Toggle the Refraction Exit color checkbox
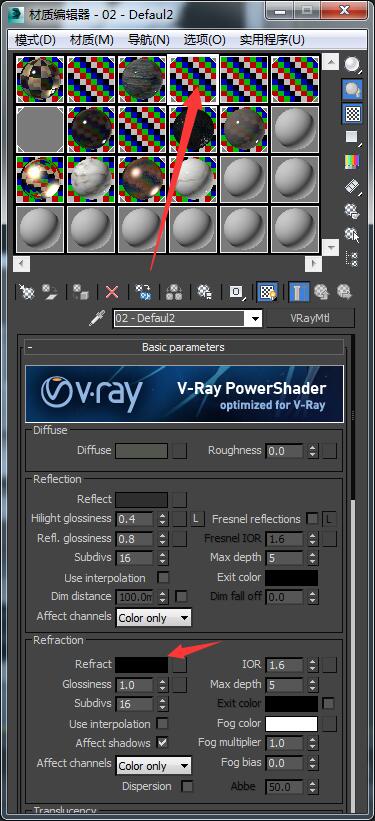The height and width of the screenshot is (821, 375). point(329,703)
